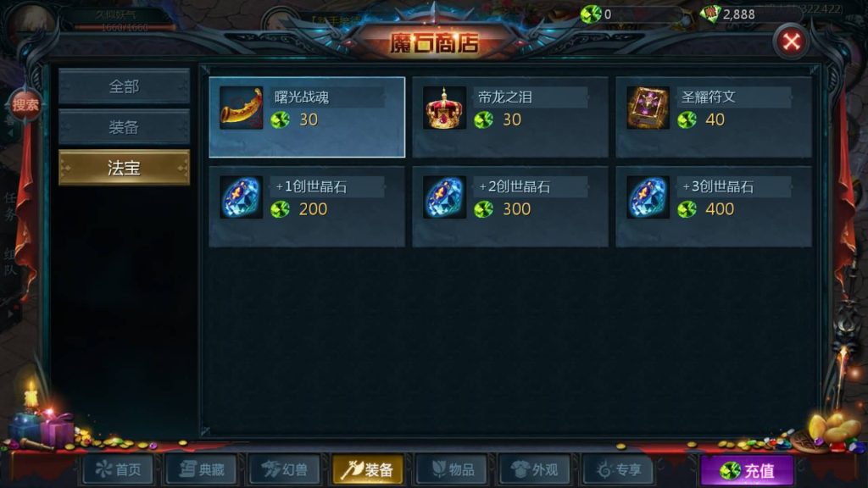Click the green magic stone balance icon
The image size is (868, 488).
(591, 14)
